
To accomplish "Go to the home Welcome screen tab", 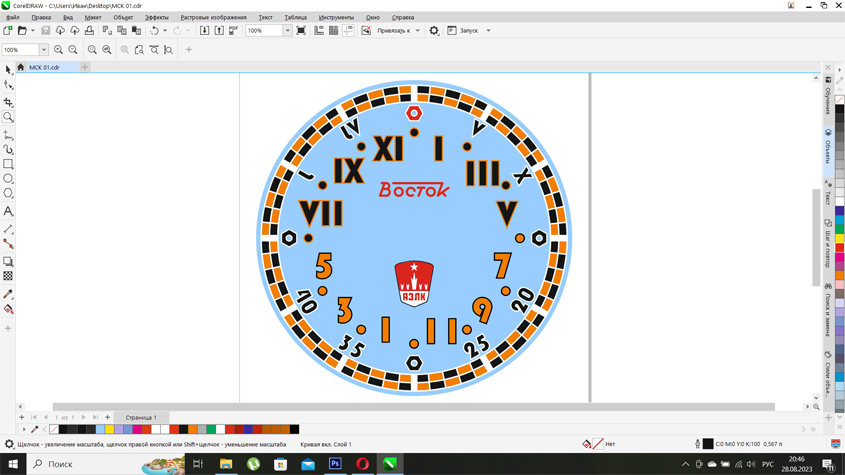I will (20, 67).
